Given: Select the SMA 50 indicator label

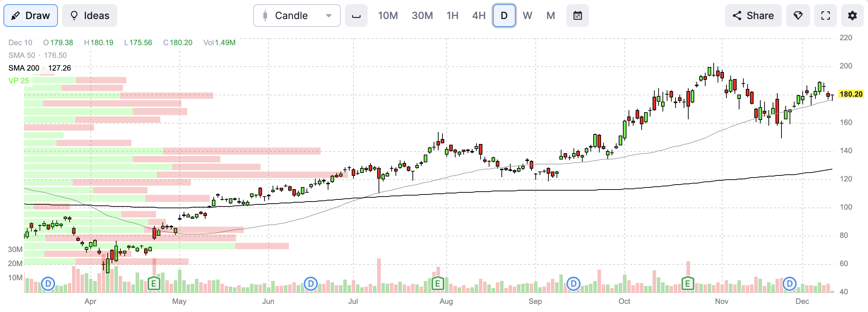Looking at the screenshot, I should point(37,55).
